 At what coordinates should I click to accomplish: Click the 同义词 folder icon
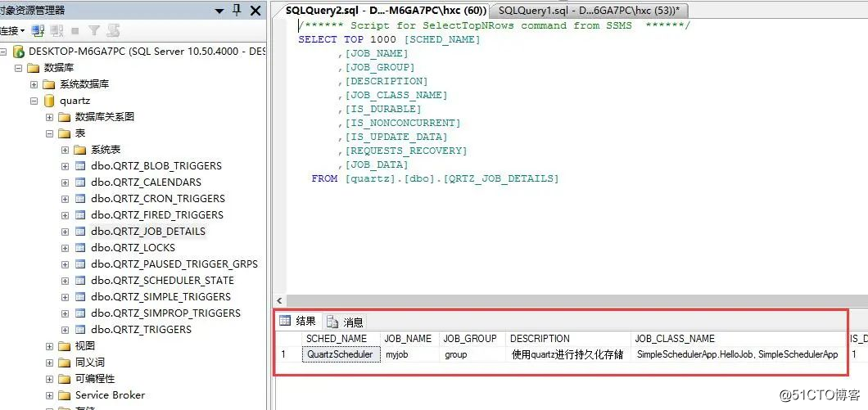pos(65,362)
